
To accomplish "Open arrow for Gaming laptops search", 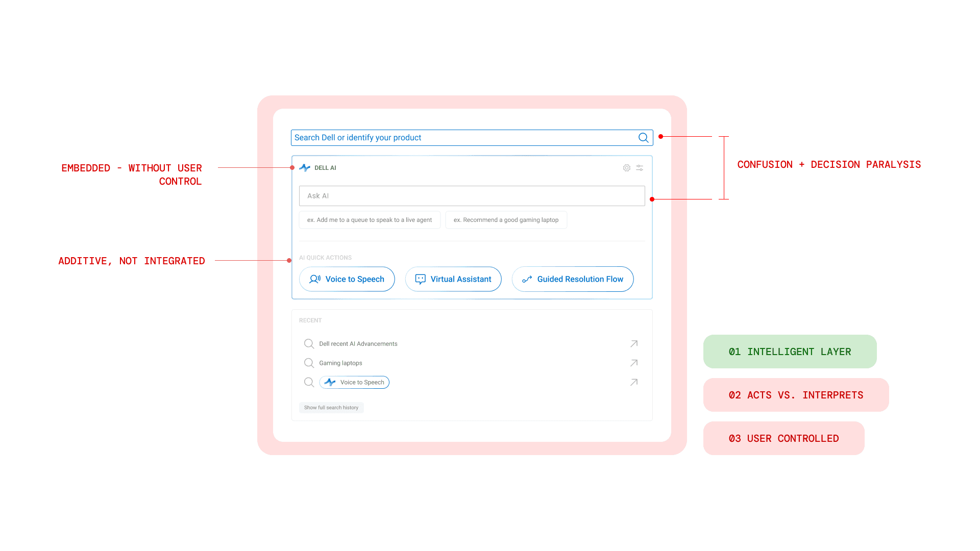I will pos(634,363).
